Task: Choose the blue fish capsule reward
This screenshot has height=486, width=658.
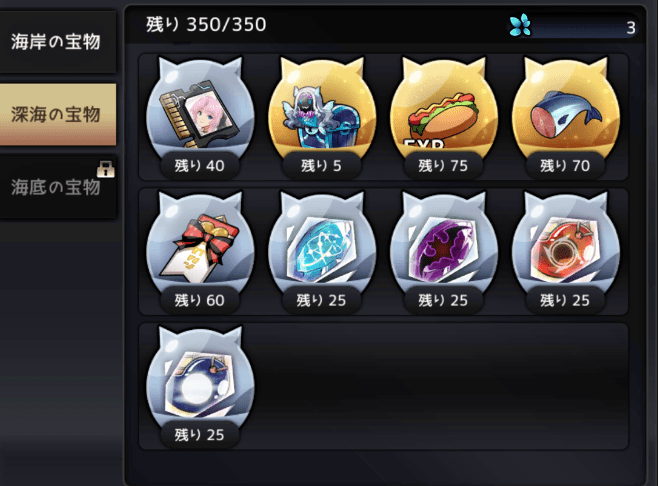Action: click(566, 112)
